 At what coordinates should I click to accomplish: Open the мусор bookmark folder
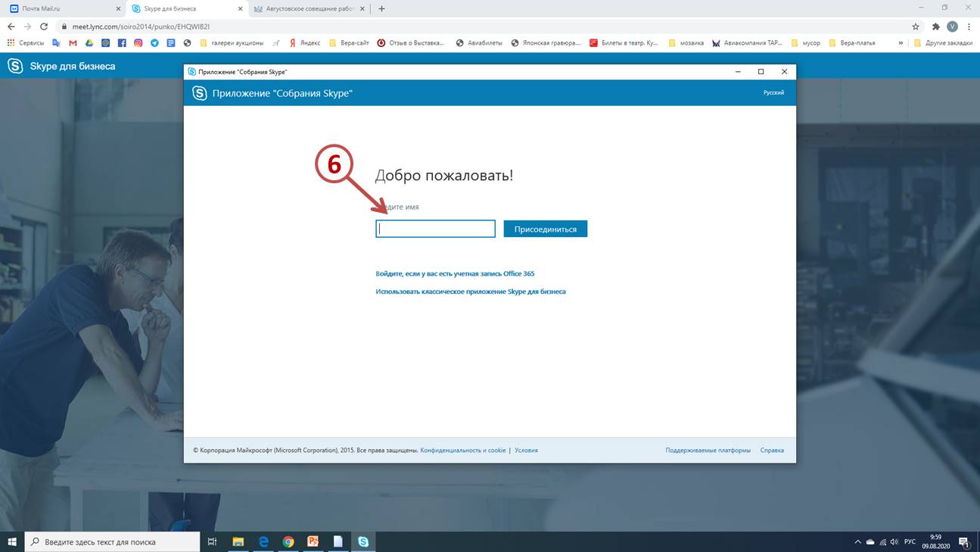[x=805, y=43]
